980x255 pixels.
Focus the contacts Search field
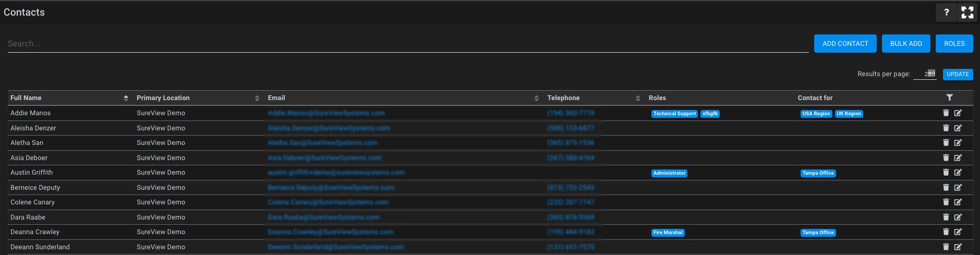408,44
